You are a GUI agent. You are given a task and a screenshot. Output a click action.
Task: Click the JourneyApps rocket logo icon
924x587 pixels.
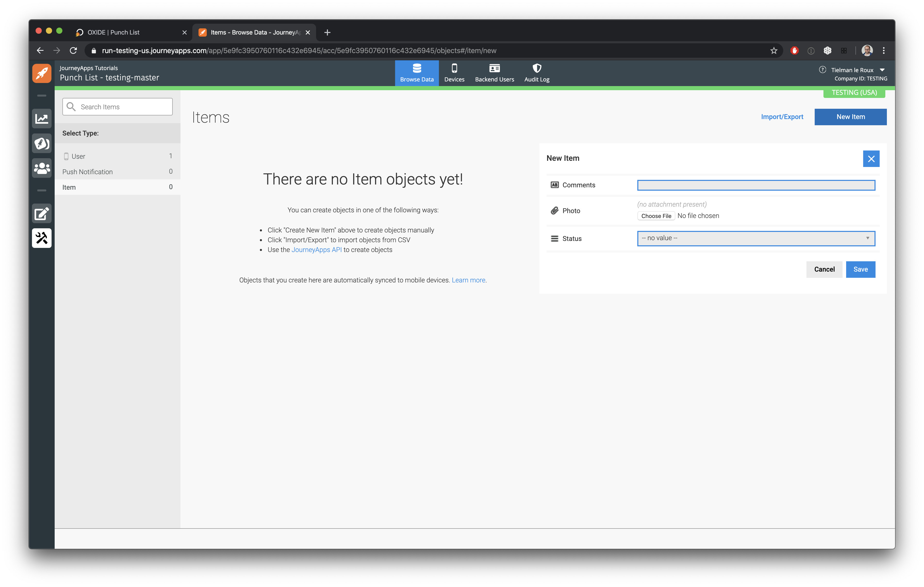(x=42, y=73)
